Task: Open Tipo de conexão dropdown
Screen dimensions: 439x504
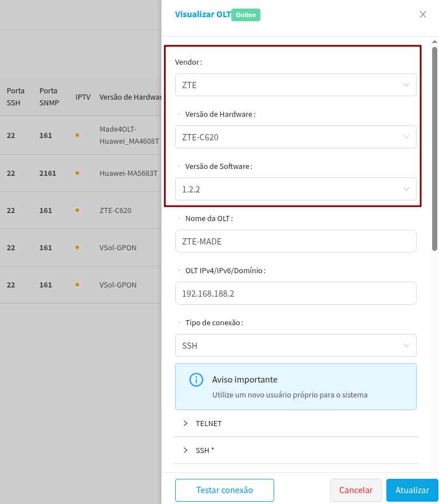Action: tap(295, 345)
